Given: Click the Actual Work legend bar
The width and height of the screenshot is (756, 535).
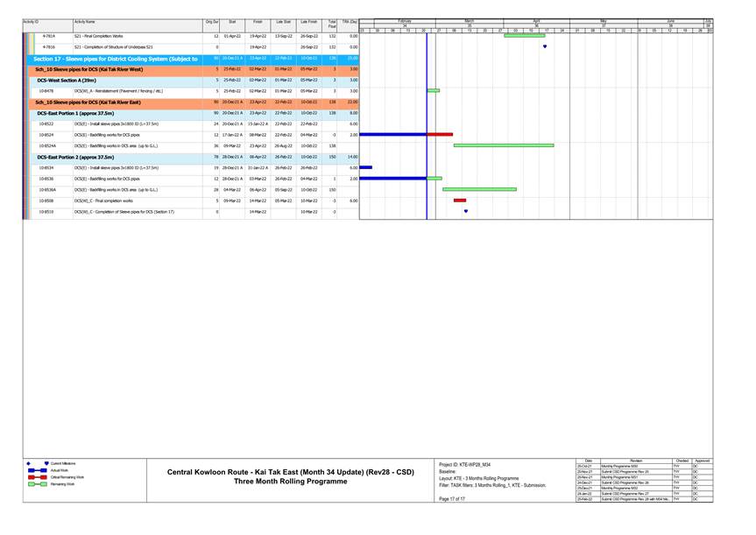Looking at the screenshot, I should click(x=37, y=469).
